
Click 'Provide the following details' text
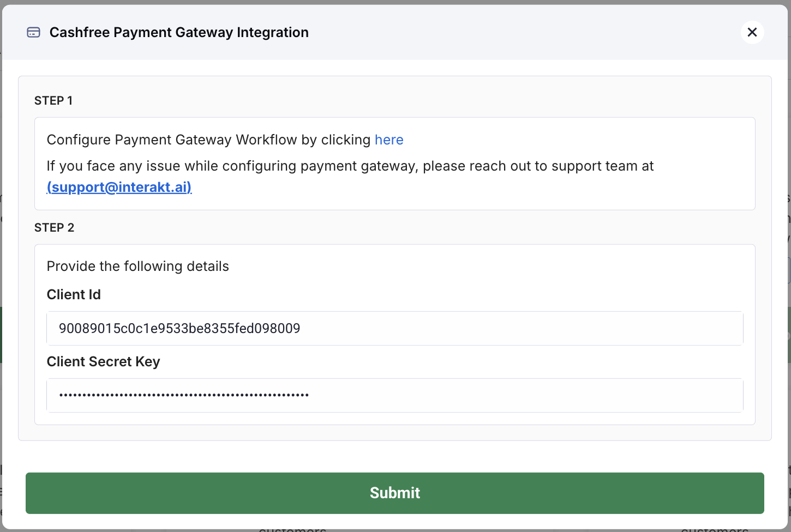click(x=138, y=267)
